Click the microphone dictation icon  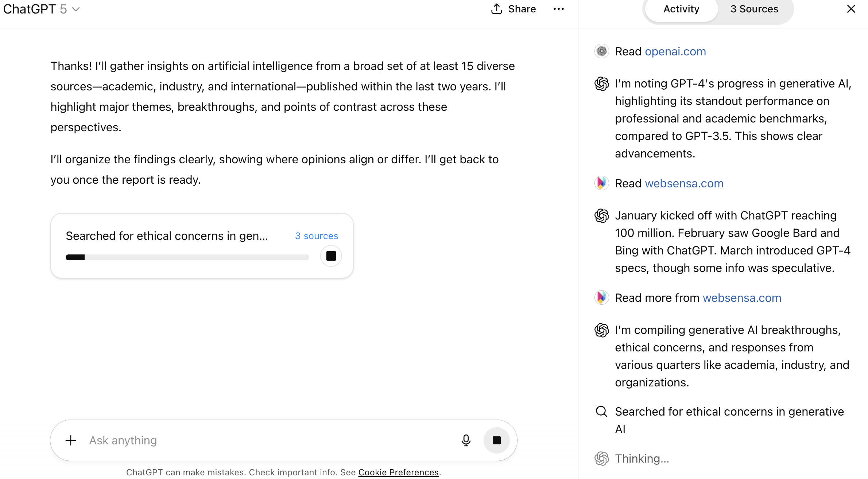(466, 440)
